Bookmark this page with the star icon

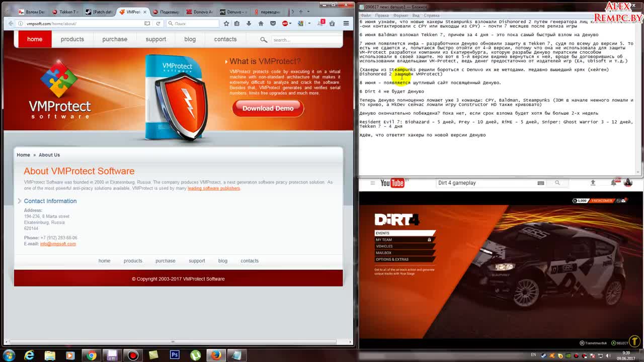226,23
